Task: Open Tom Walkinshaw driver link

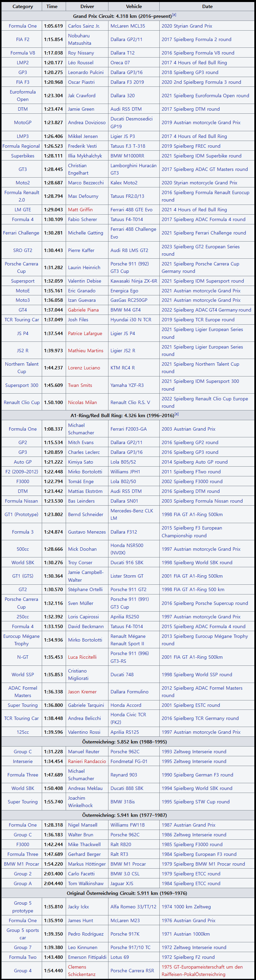Action: (86, 884)
